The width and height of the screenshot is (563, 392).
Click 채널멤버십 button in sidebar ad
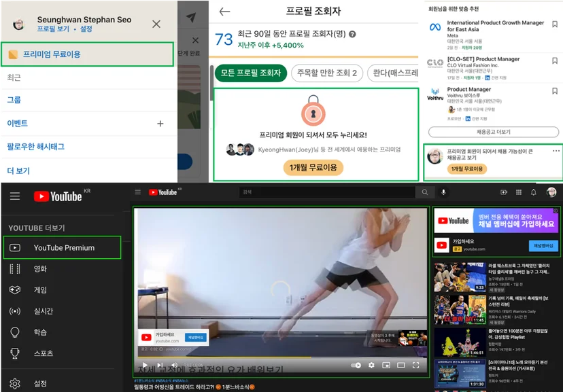tap(543, 246)
